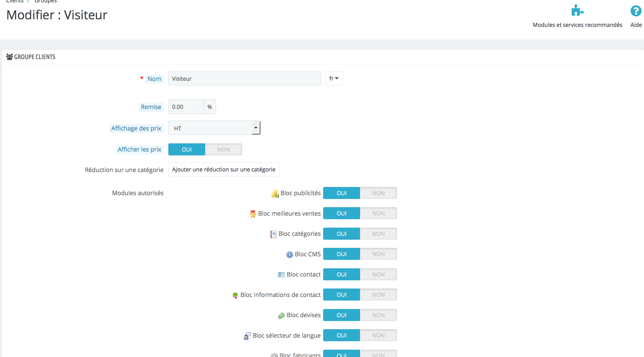Click Ajouter une réduction sur une catégorie
644x357 pixels.
224,169
